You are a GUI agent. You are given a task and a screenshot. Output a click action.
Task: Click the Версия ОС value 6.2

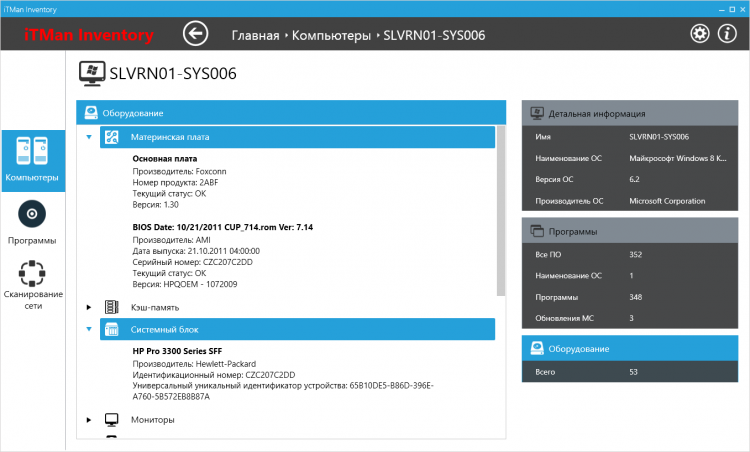(x=634, y=179)
